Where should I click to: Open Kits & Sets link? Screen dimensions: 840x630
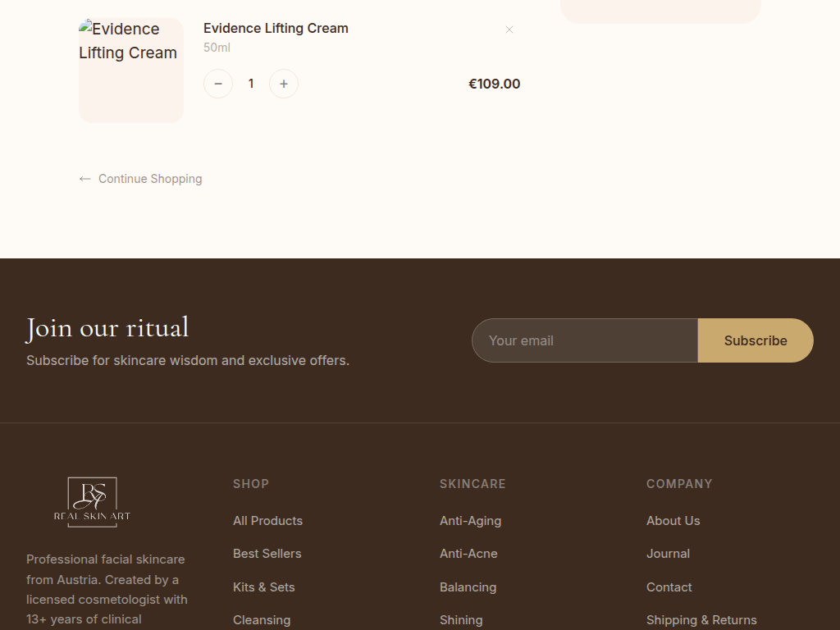point(263,587)
